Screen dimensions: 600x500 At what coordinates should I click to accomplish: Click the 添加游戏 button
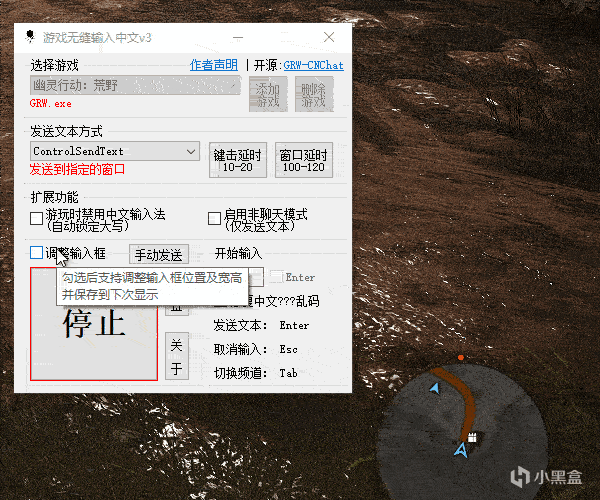click(x=268, y=94)
